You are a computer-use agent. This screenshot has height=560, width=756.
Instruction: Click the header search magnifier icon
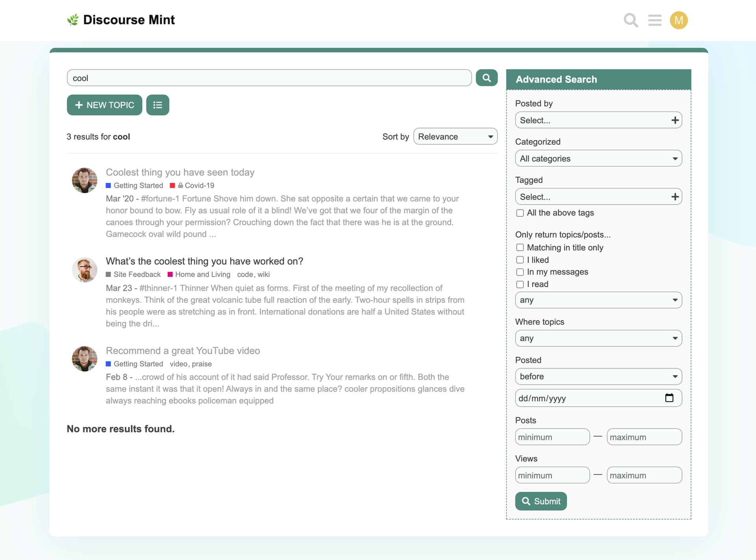(x=630, y=20)
